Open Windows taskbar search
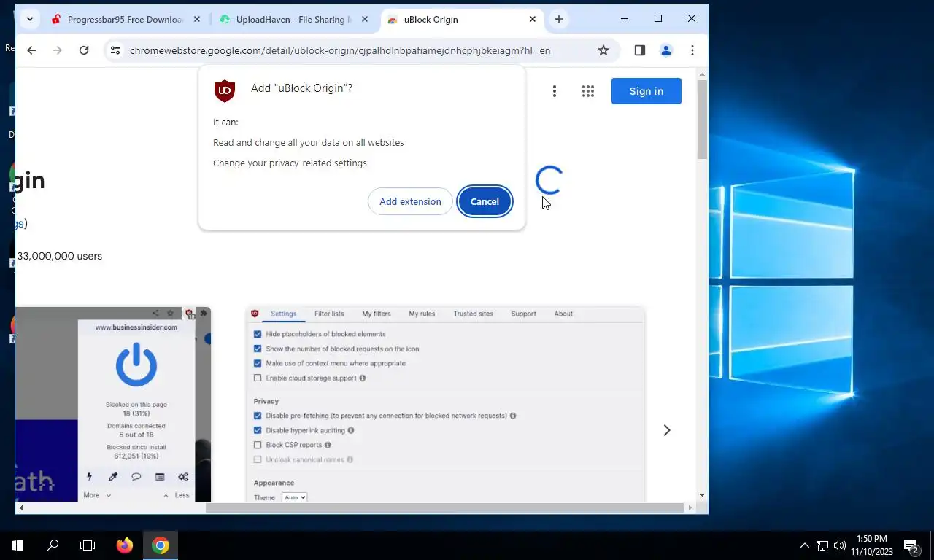This screenshot has height=560, width=934. click(53, 545)
